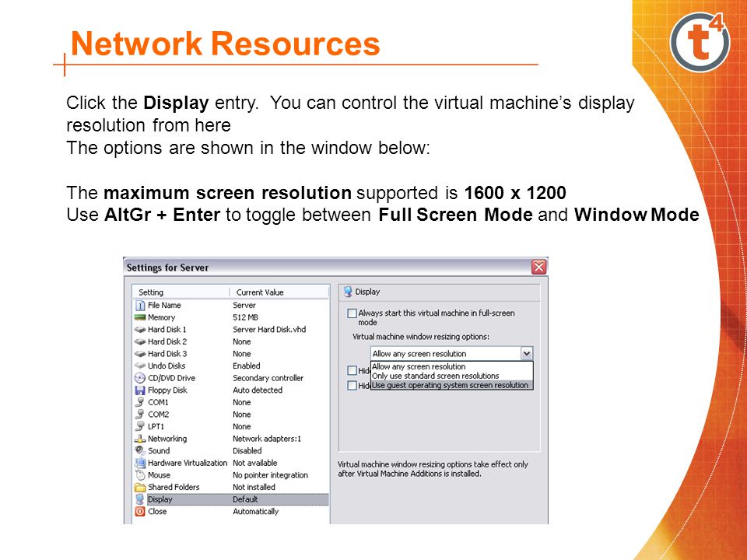Image resolution: width=747 pixels, height=560 pixels.
Task: Click the File Name setting icon
Action: click(x=140, y=305)
